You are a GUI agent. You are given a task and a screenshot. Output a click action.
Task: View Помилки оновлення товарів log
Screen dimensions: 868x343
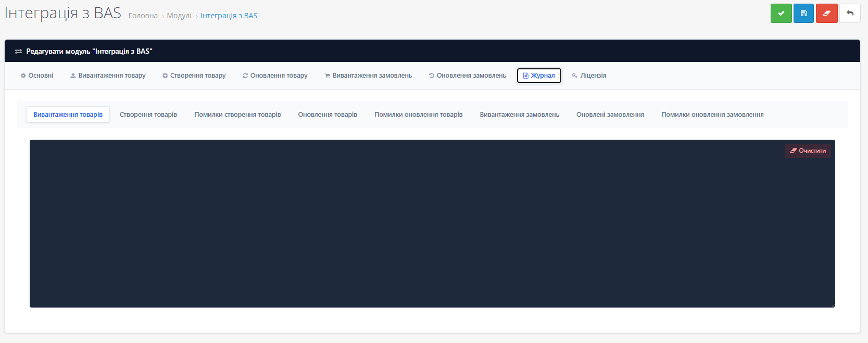(x=419, y=115)
